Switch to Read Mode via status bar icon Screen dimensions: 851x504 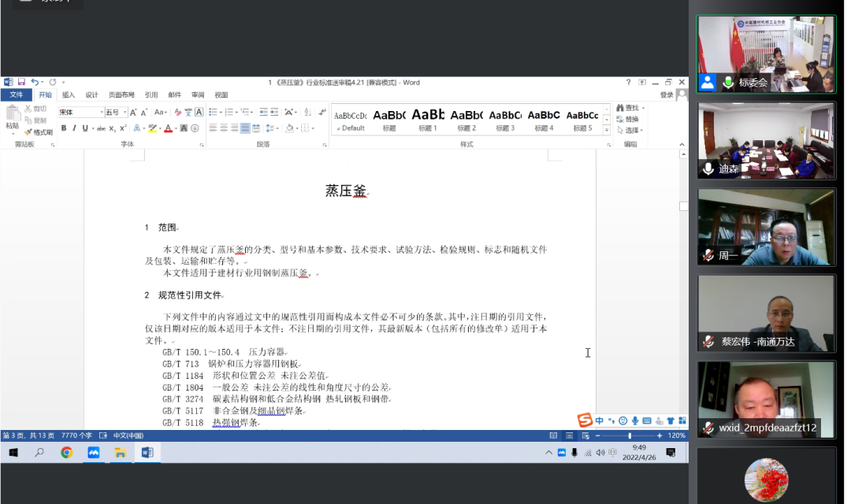pos(553,435)
